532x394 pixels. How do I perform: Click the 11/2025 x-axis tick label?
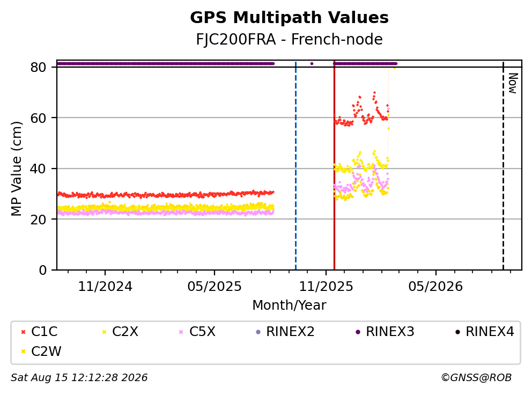pyautogui.click(x=326, y=287)
